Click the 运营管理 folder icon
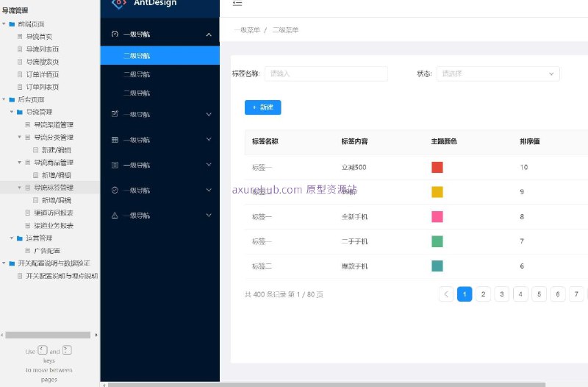588x387 pixels. 20,238
